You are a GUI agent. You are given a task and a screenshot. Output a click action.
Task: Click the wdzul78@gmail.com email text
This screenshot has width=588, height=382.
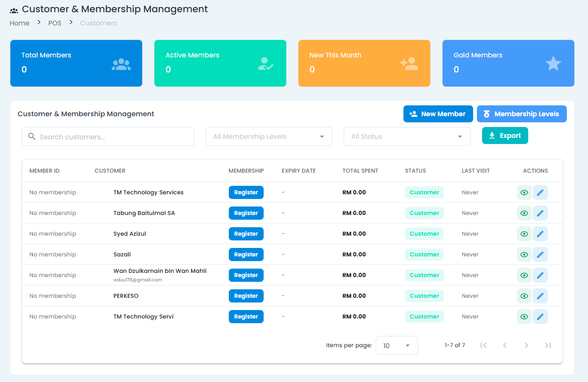[137, 279]
